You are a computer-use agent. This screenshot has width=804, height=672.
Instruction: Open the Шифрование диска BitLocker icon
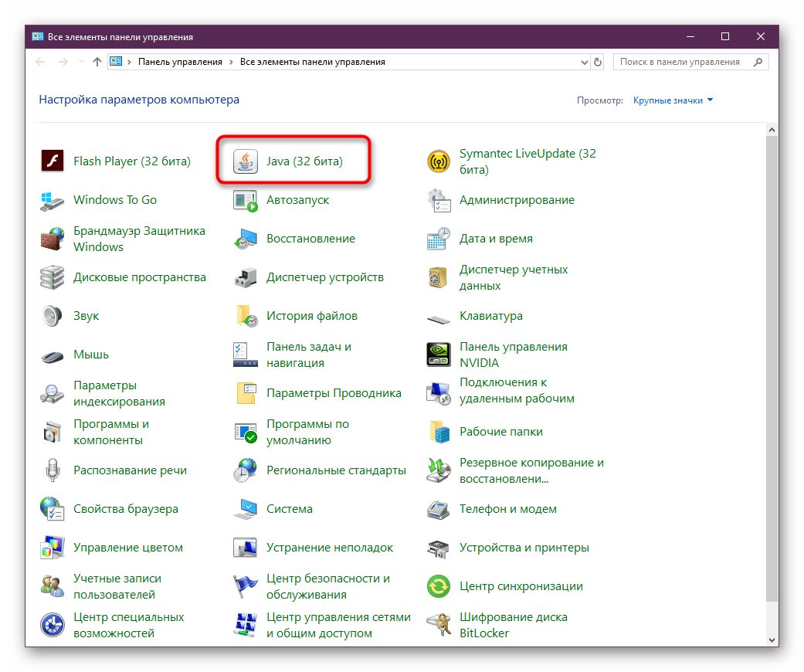(439, 625)
